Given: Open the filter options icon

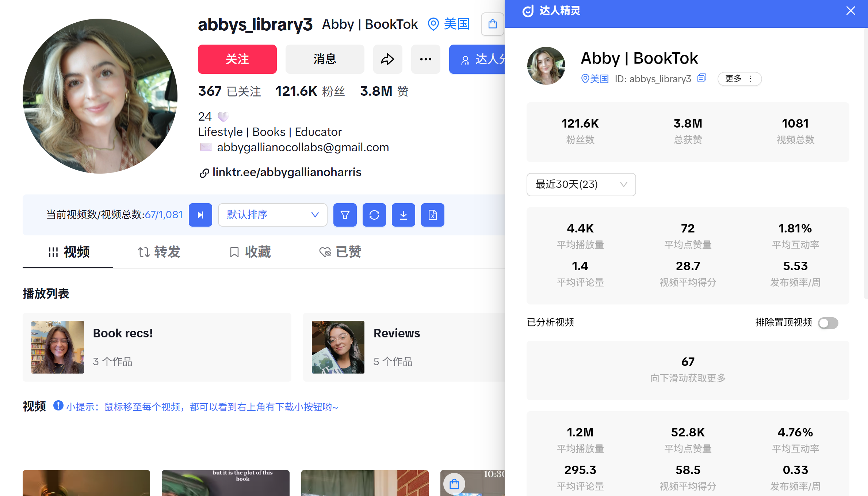Looking at the screenshot, I should (x=345, y=215).
